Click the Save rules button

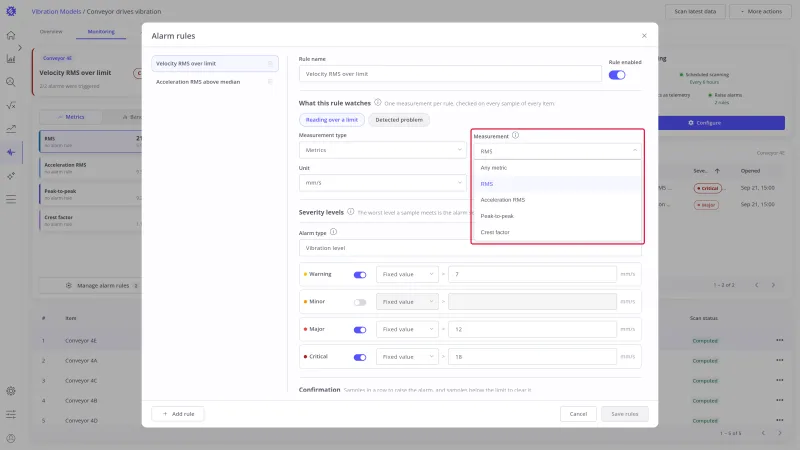click(x=624, y=414)
